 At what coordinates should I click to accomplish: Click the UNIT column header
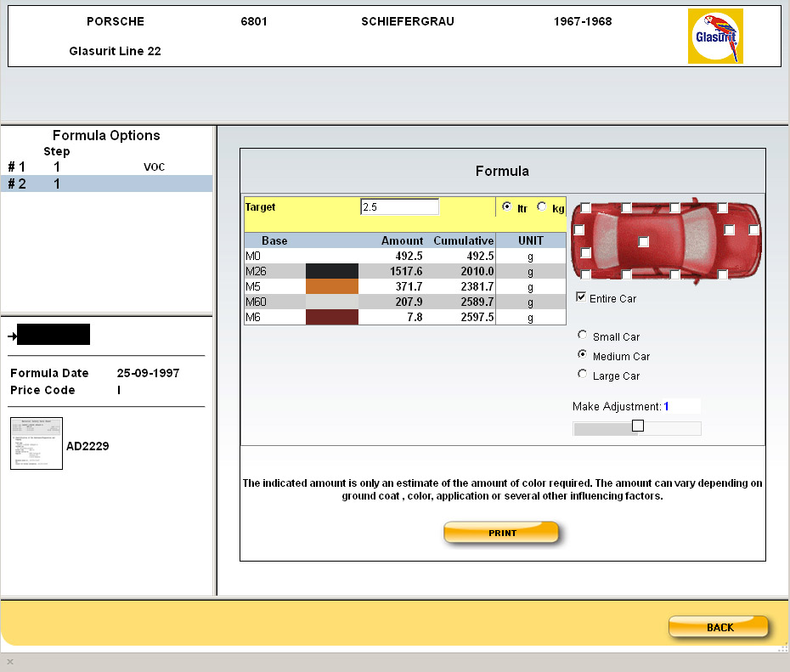point(531,240)
